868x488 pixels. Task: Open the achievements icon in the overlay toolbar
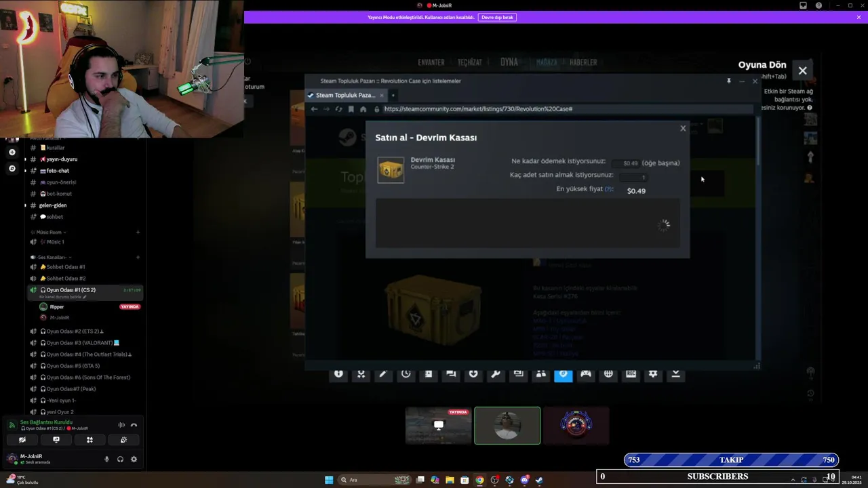point(361,374)
